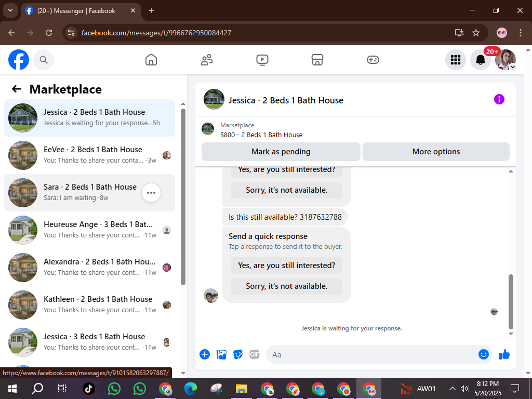Send upper 'Yes, are you still interested?' reply

click(286, 170)
